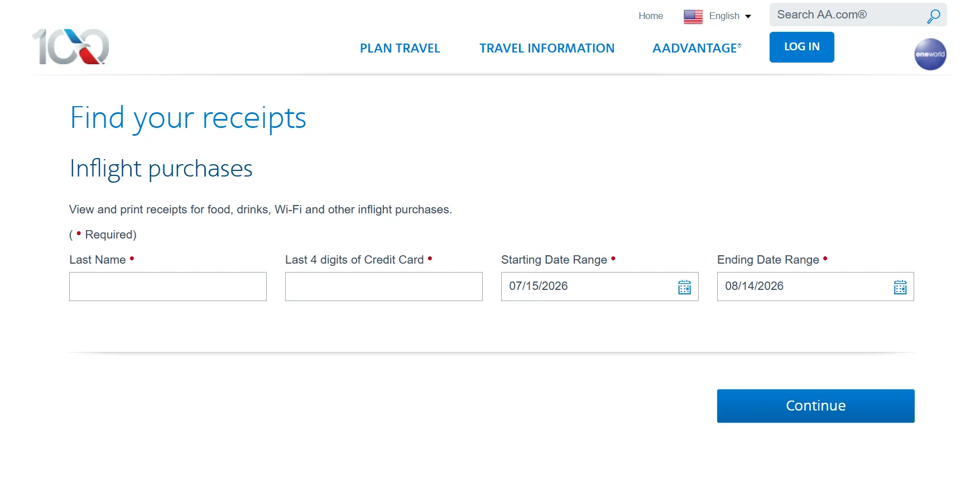Focus the Last Name text field
This screenshot has height=496, width=980.
click(x=168, y=287)
